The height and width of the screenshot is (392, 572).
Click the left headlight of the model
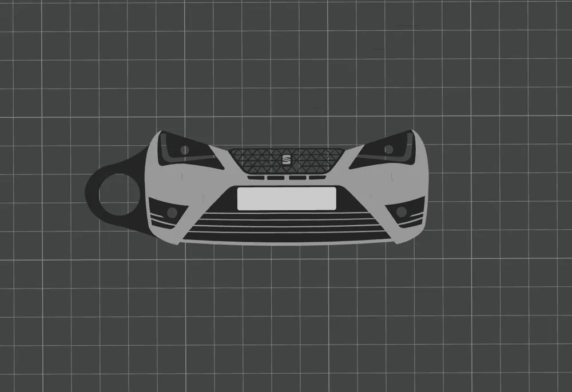(x=186, y=150)
